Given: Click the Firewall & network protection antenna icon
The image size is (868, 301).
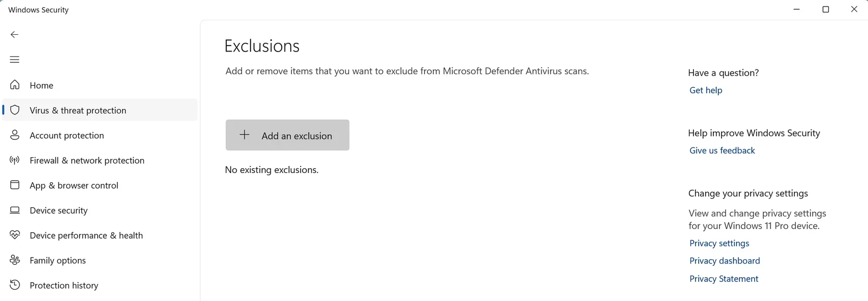Looking at the screenshot, I should coord(15,160).
